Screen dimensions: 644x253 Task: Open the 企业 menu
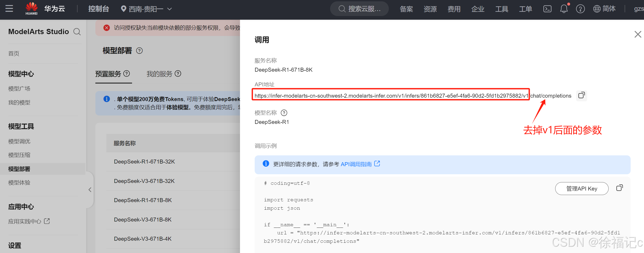478,9
